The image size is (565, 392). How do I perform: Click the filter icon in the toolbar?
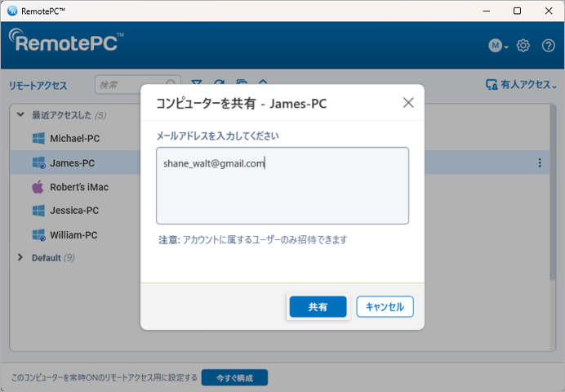(x=197, y=83)
